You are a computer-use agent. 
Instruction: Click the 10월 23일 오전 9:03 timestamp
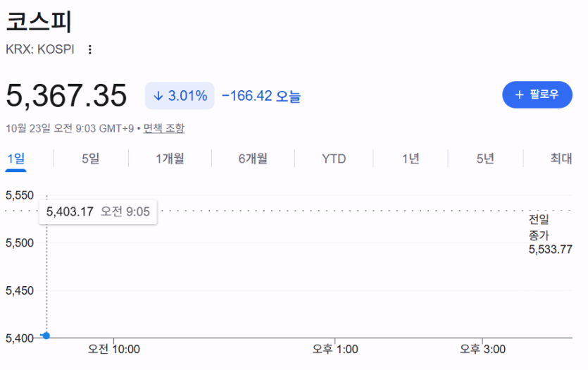[70, 128]
